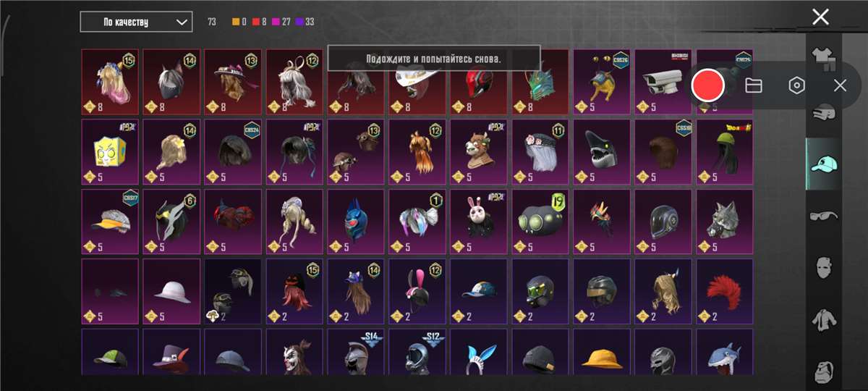Pick the white bucket hat item
868x391 pixels.
click(171, 291)
